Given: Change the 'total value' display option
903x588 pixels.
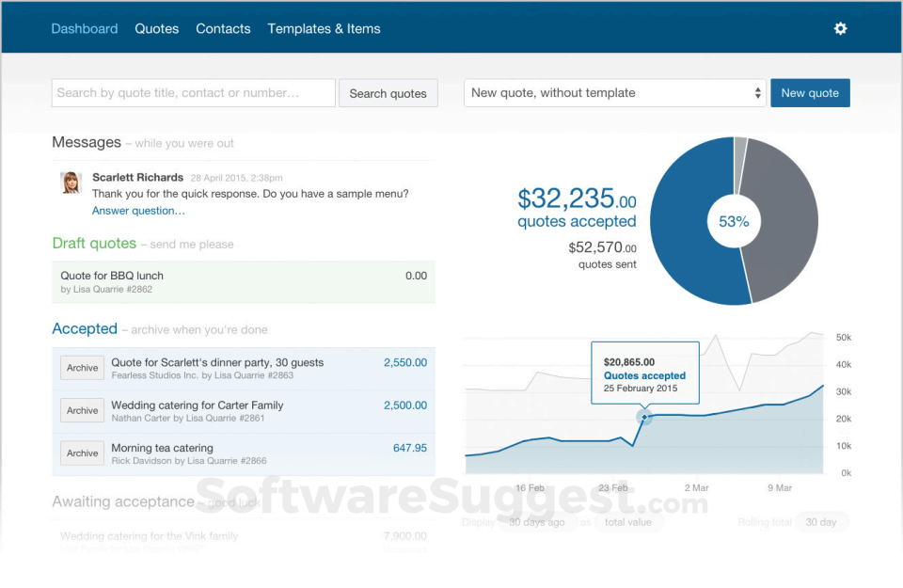Looking at the screenshot, I should pyautogui.click(x=629, y=521).
